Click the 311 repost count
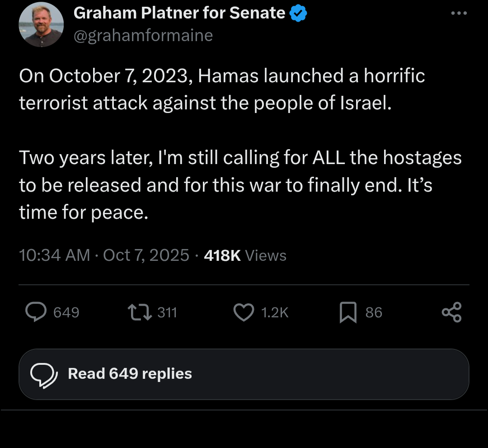Viewport: 488px width, 448px height. (x=167, y=312)
